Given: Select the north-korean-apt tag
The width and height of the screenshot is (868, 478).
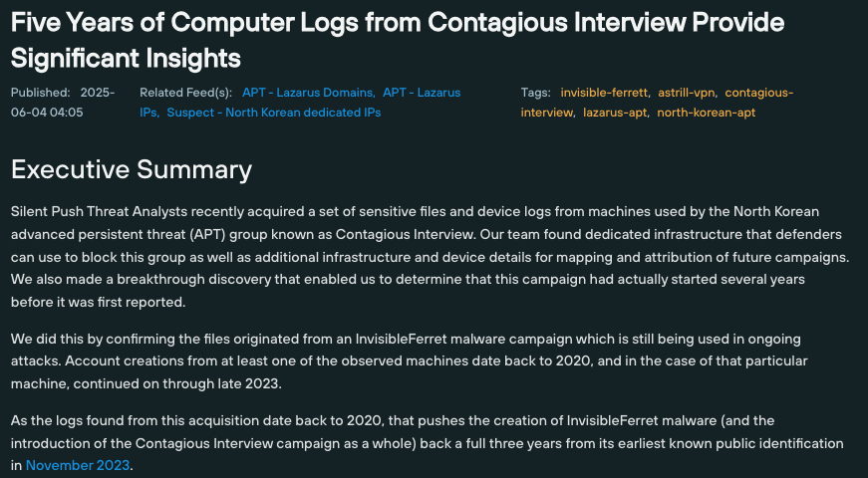Looking at the screenshot, I should click(x=706, y=113).
